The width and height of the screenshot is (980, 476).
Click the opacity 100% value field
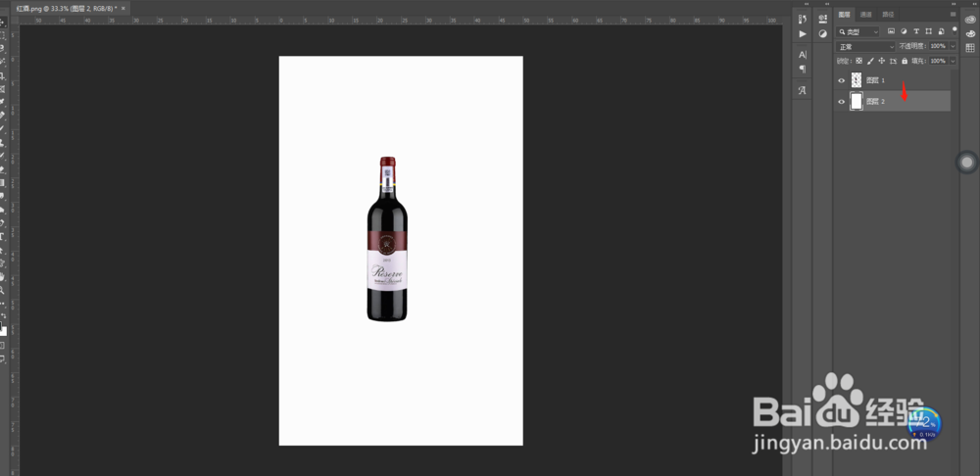(x=939, y=46)
